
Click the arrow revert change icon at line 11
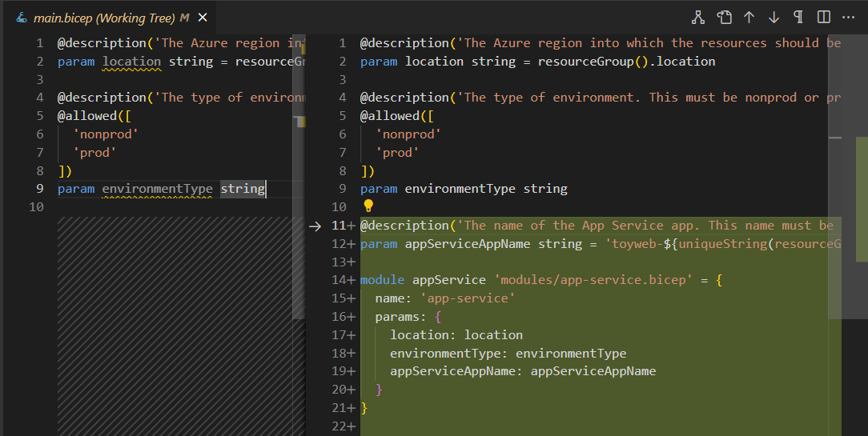315,226
